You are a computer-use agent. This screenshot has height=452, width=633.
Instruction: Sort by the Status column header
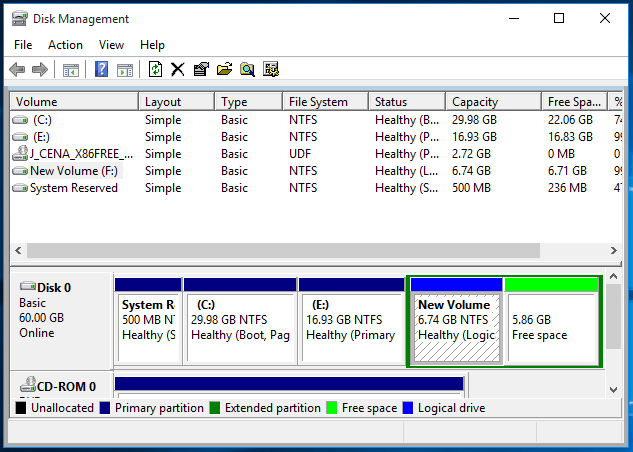coord(407,102)
